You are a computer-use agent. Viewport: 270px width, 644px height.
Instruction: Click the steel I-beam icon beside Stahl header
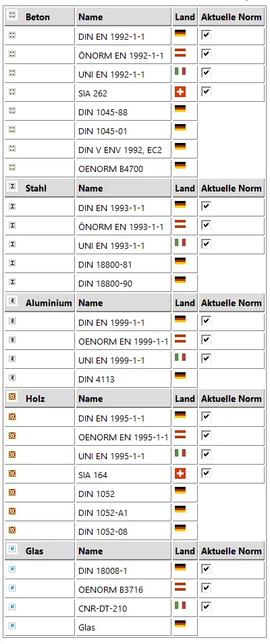pos(12,186)
